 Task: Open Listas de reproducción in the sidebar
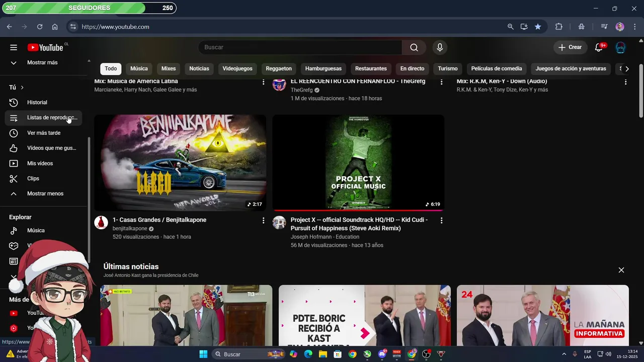(43, 118)
